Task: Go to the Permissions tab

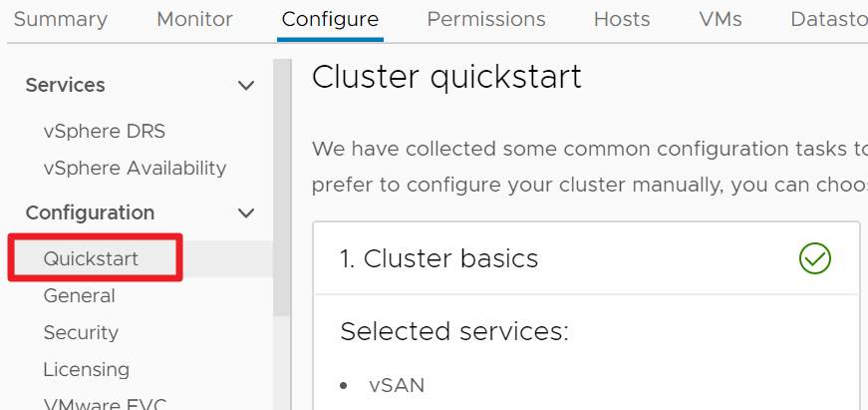Action: coord(486,19)
